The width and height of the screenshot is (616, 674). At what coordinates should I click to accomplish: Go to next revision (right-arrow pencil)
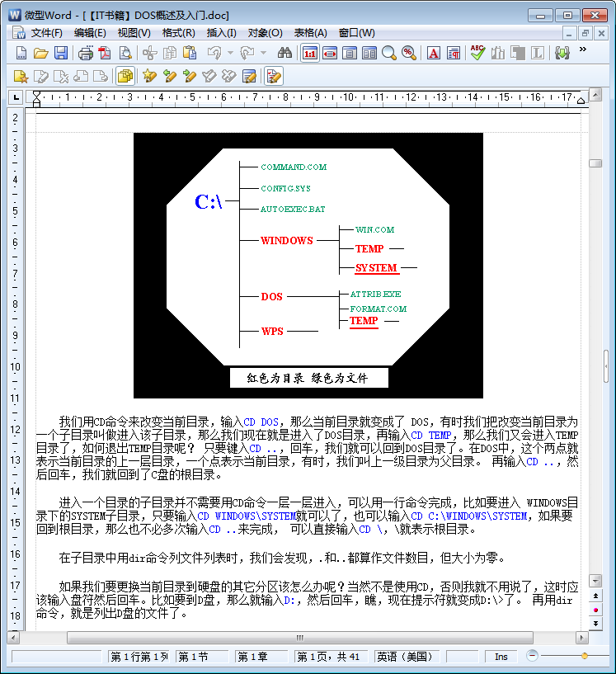(x=190, y=77)
